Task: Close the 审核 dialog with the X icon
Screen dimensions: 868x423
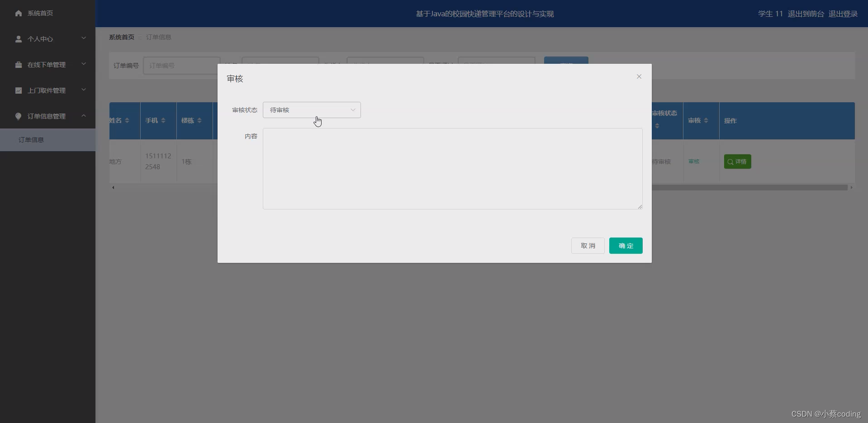Action: (639, 76)
